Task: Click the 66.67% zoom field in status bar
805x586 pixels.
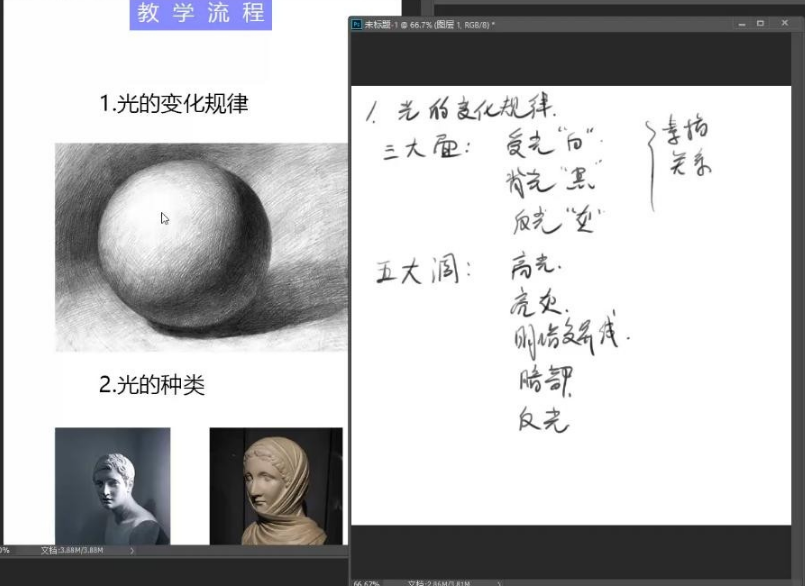Action: click(x=367, y=581)
